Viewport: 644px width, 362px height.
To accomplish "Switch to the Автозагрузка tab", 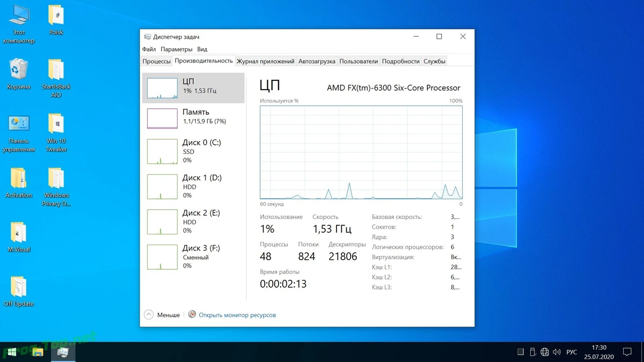I will pos(317,61).
